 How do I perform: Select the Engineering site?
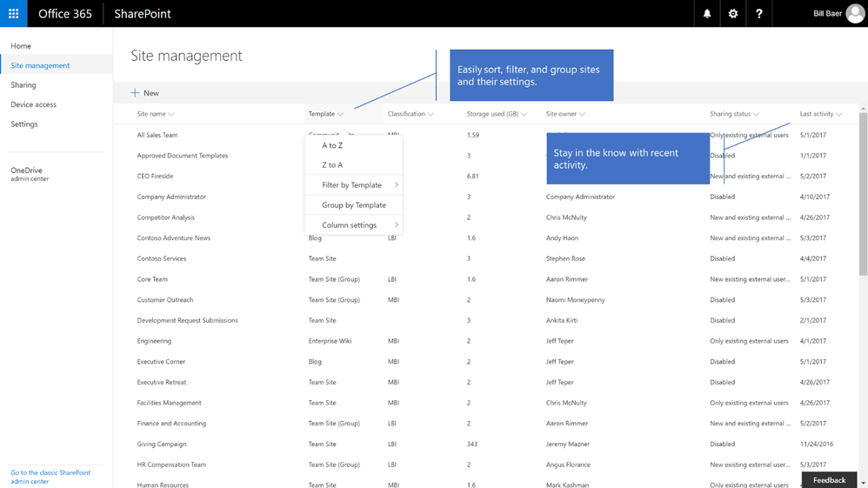tap(154, 341)
